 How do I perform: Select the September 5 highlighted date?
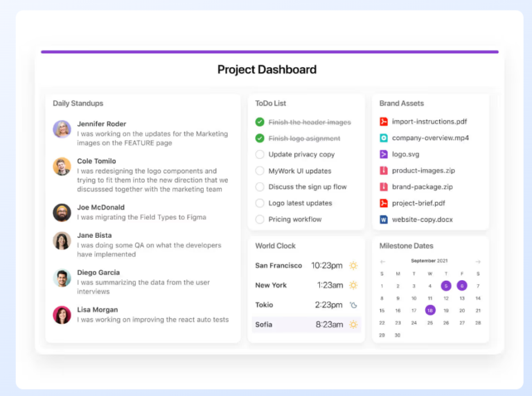[x=446, y=286]
